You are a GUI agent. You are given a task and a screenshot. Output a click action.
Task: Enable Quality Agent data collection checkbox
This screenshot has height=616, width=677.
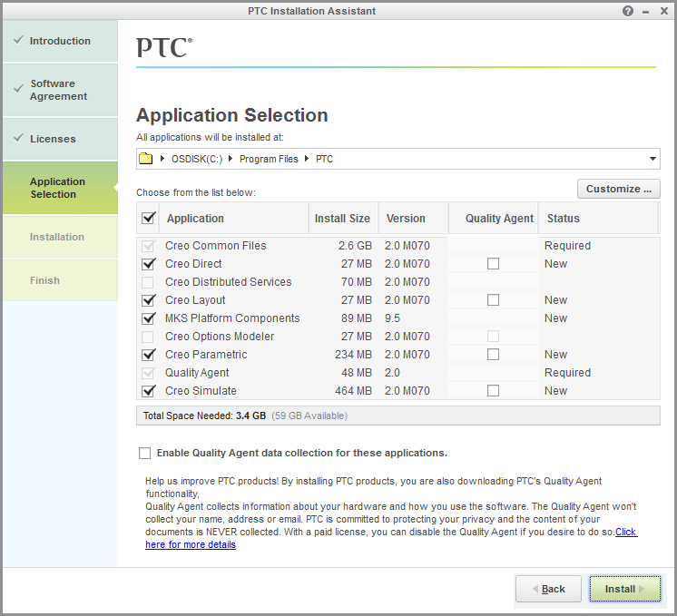click(144, 453)
